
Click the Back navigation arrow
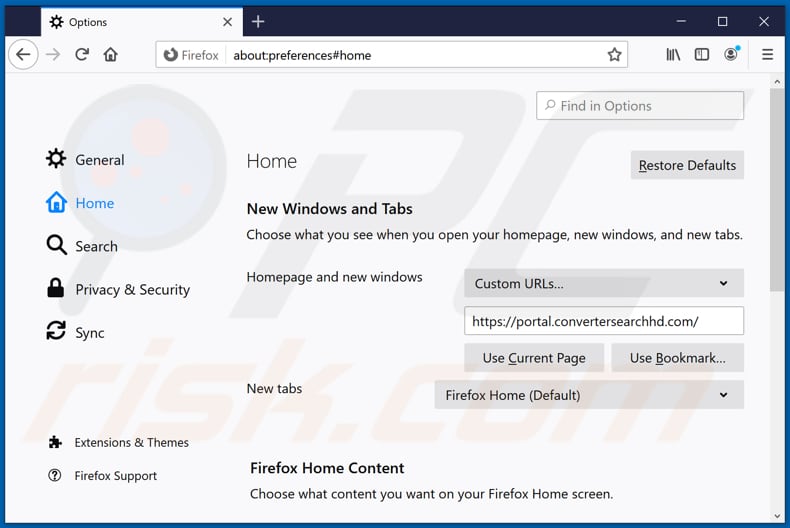point(23,55)
